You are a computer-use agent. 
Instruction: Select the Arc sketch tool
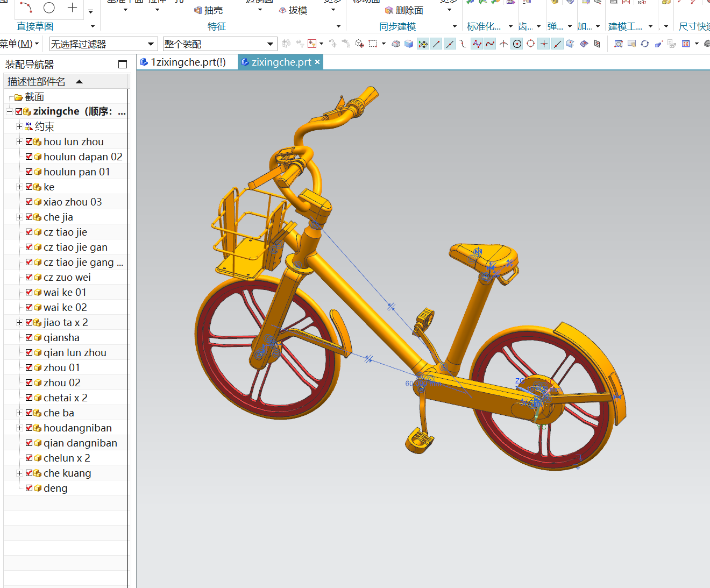[26, 8]
